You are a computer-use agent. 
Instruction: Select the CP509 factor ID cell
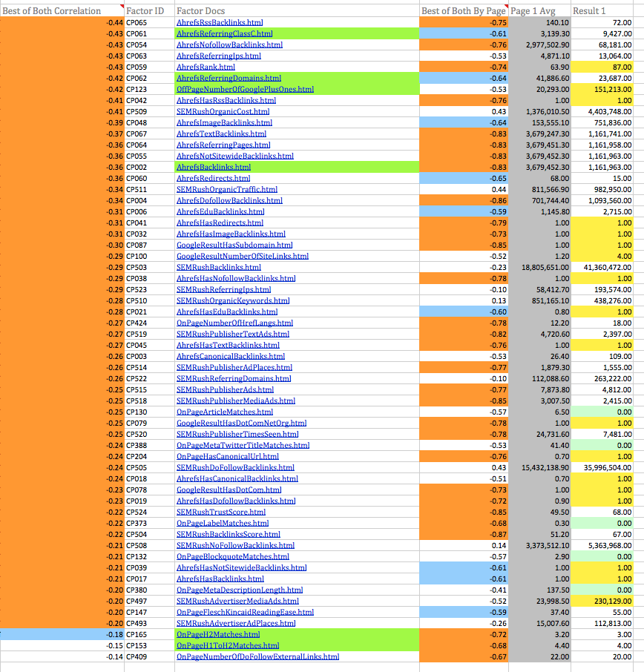point(150,112)
